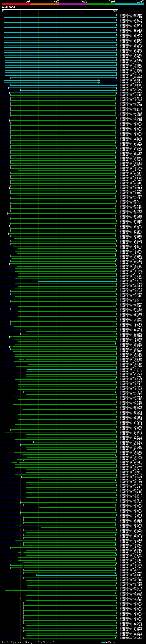Click hit label UniRef100_Q4P8R0

[x=131, y=223]
